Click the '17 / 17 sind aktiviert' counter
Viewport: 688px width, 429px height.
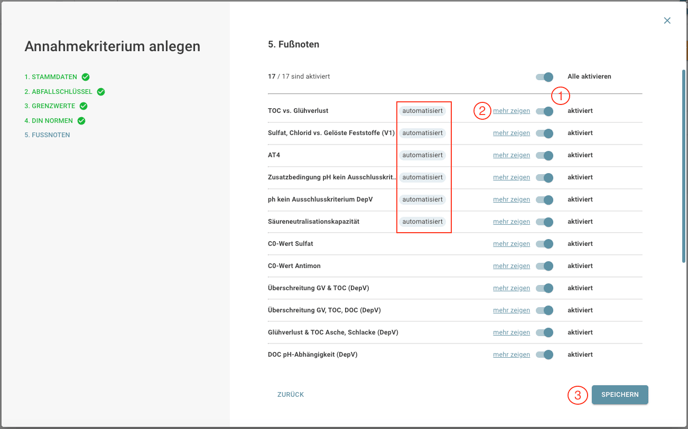[299, 76]
